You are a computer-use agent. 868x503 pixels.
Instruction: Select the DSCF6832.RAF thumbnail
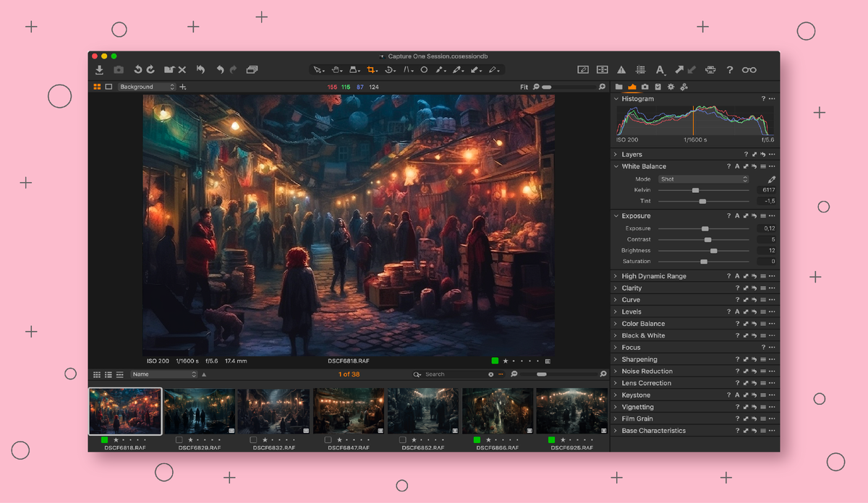point(273,411)
